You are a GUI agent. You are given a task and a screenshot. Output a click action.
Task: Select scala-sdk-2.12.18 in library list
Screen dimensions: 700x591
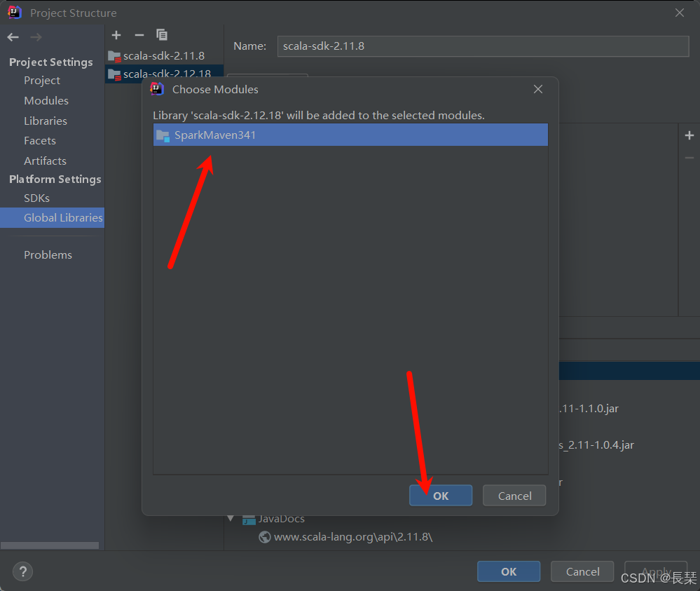[x=164, y=74]
